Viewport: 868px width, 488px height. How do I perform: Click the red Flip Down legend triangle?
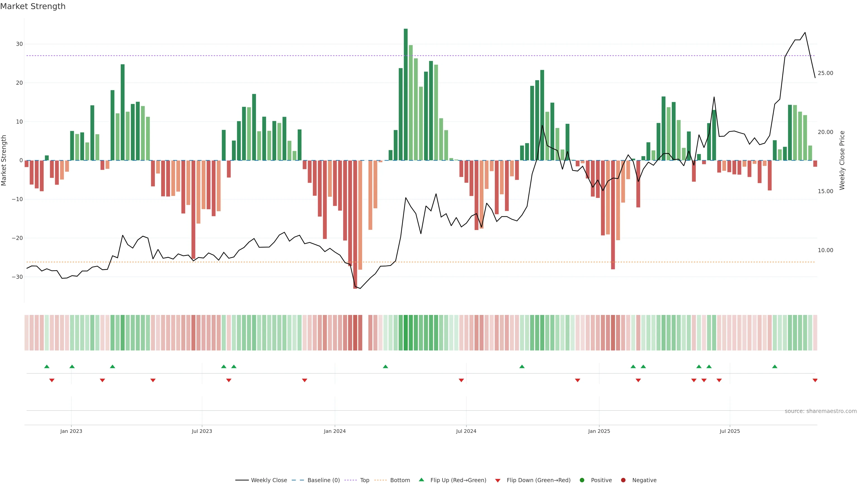click(x=498, y=481)
